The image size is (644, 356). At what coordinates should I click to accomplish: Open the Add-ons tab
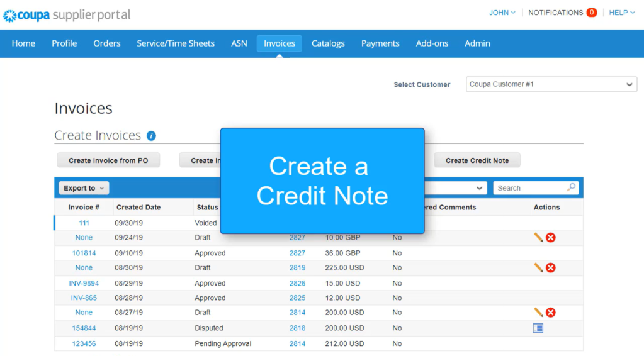432,43
